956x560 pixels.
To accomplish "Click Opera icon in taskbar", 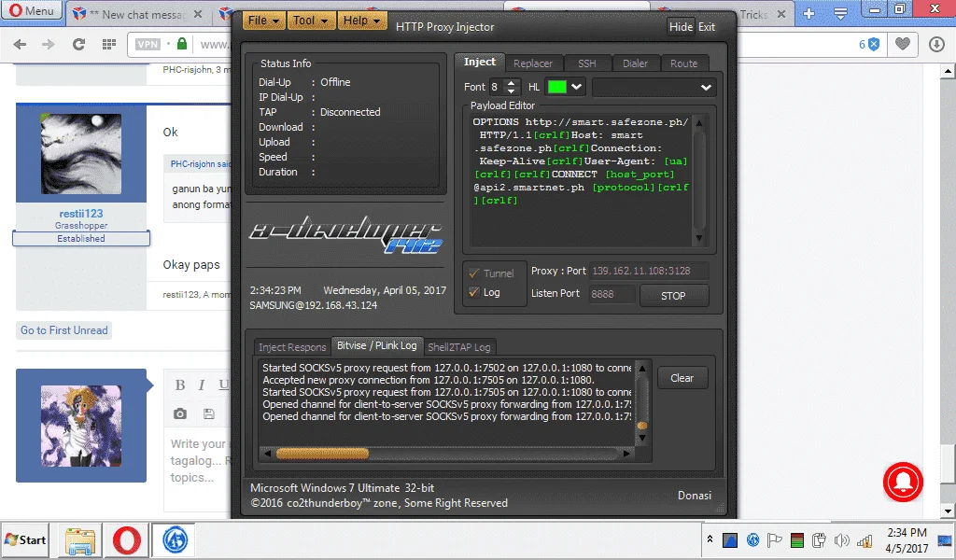I will [127, 541].
